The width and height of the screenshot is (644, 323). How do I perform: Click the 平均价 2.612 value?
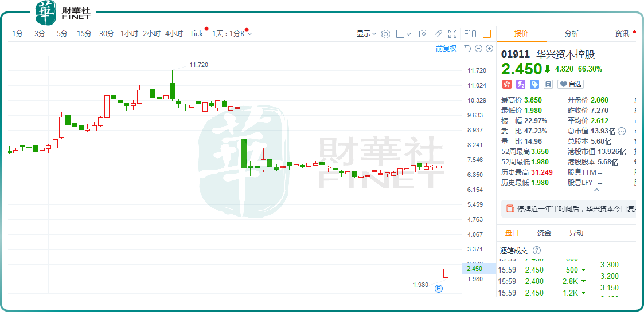coord(600,121)
